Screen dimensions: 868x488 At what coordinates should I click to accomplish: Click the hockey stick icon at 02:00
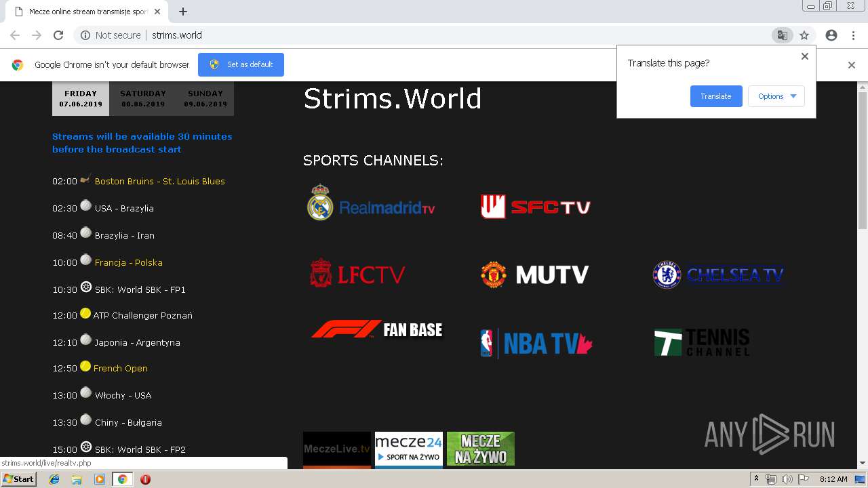(x=85, y=180)
